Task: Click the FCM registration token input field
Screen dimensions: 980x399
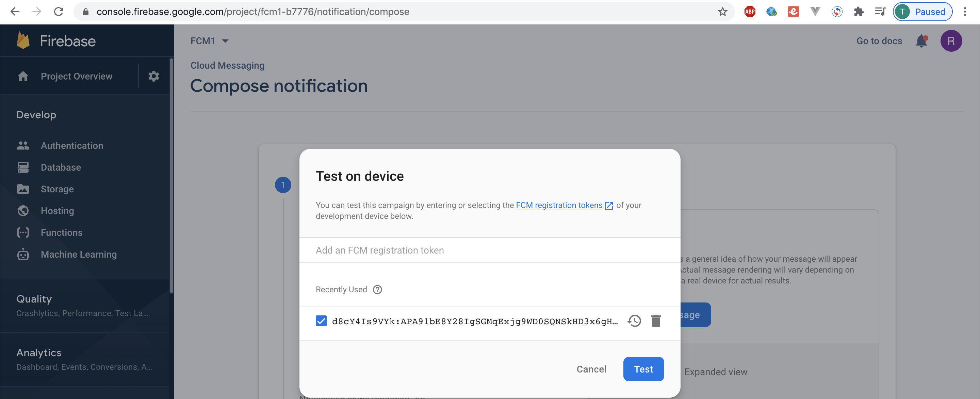Action: pyautogui.click(x=489, y=250)
